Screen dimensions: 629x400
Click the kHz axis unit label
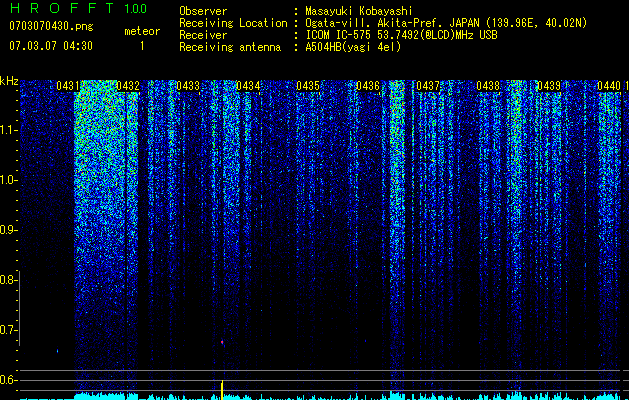coord(9,81)
